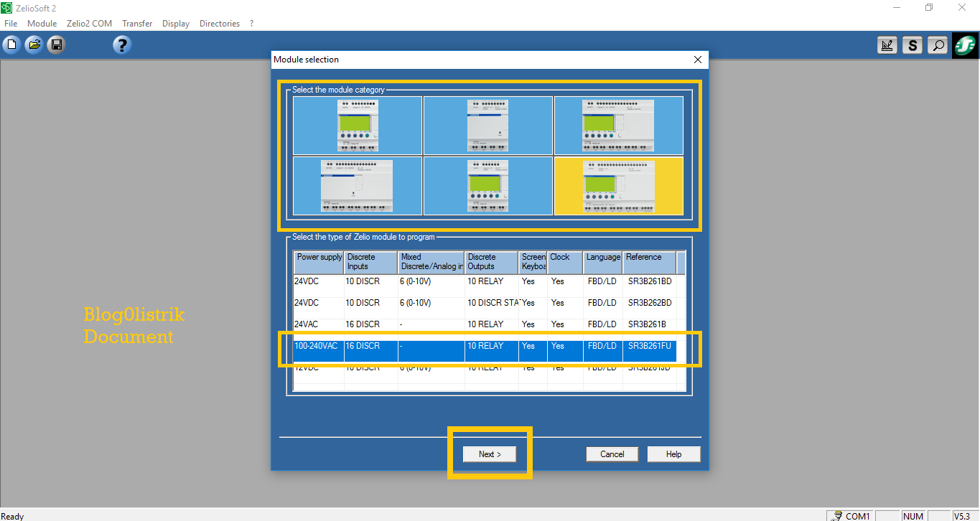Activate the magnifier zoom icon
The image size is (980, 521).
pyautogui.click(x=937, y=44)
